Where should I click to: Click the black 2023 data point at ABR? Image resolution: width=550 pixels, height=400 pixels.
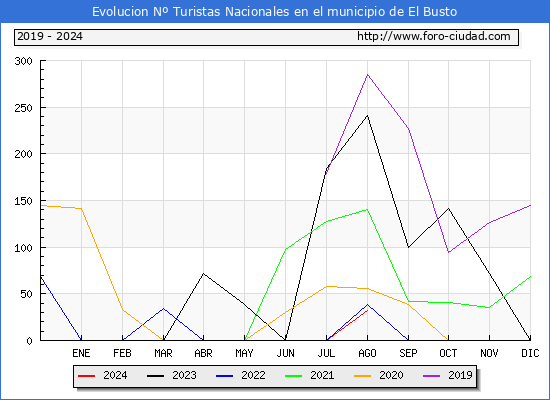coord(203,273)
